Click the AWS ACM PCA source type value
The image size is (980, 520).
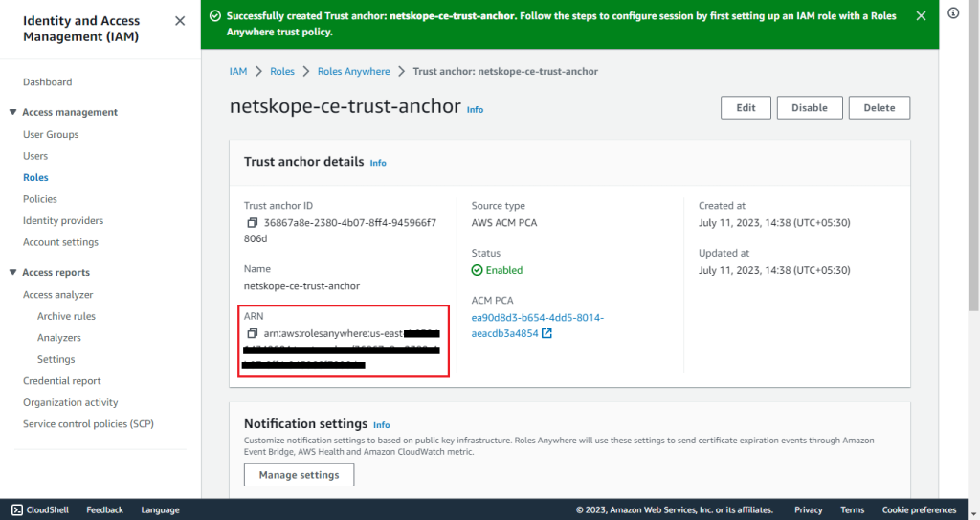(x=504, y=223)
